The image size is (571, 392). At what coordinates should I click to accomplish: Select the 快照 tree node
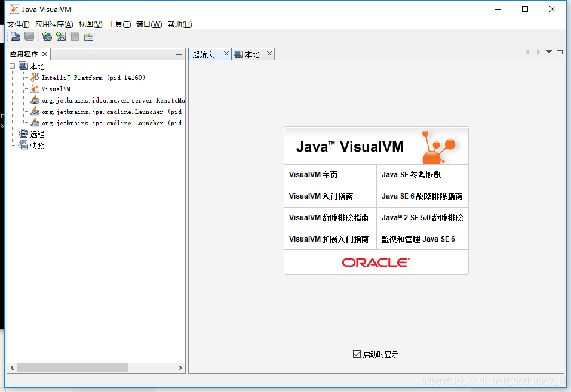click(37, 146)
